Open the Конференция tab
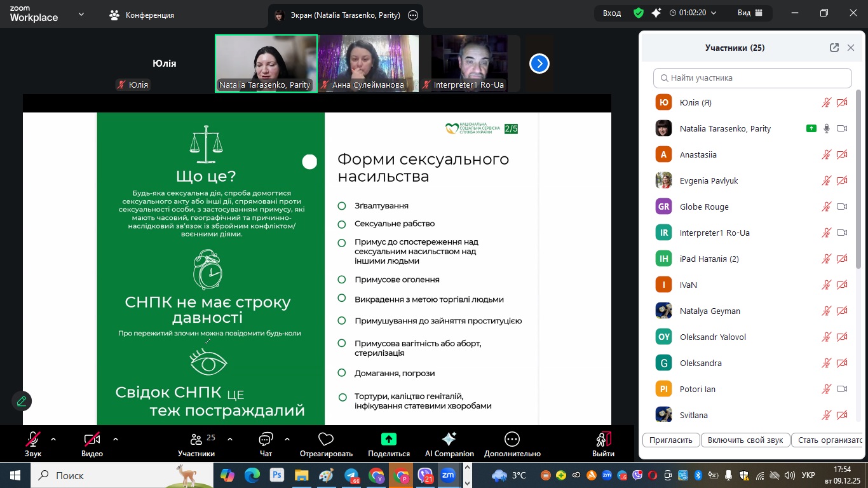This screenshot has height=488, width=868. coord(142,15)
